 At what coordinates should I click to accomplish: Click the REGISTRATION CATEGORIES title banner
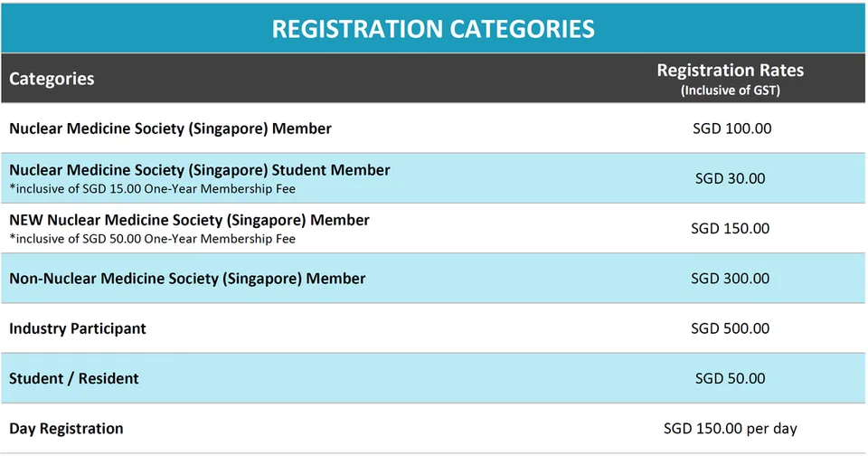433,29
